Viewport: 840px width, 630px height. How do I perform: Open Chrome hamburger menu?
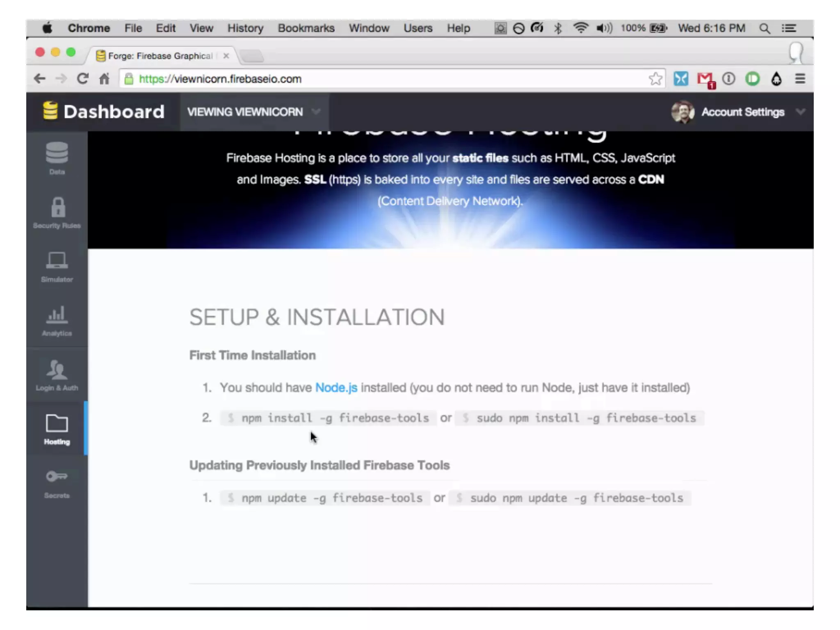point(800,79)
